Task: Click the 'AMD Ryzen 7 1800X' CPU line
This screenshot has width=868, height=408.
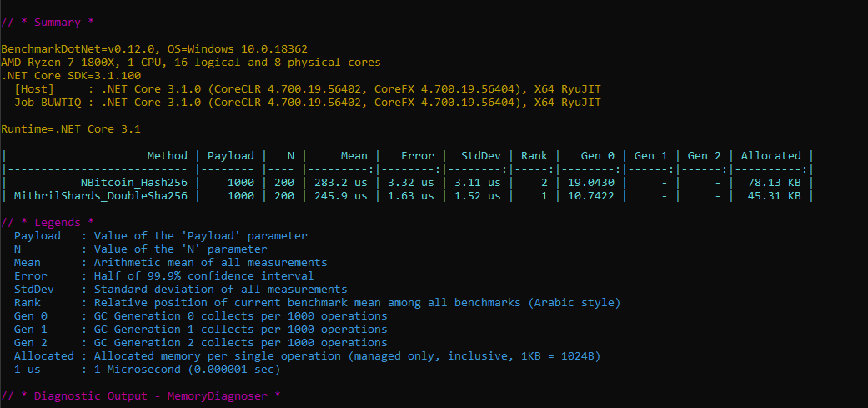Action: [x=191, y=63]
